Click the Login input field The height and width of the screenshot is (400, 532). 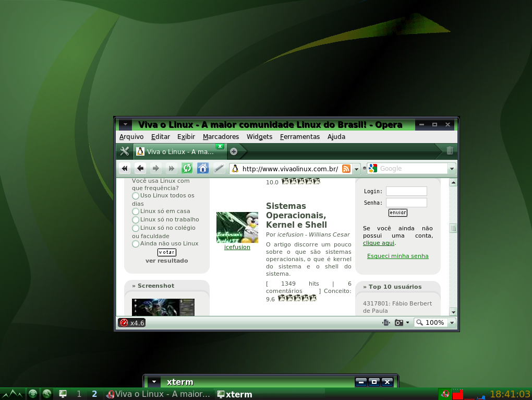tap(406, 191)
